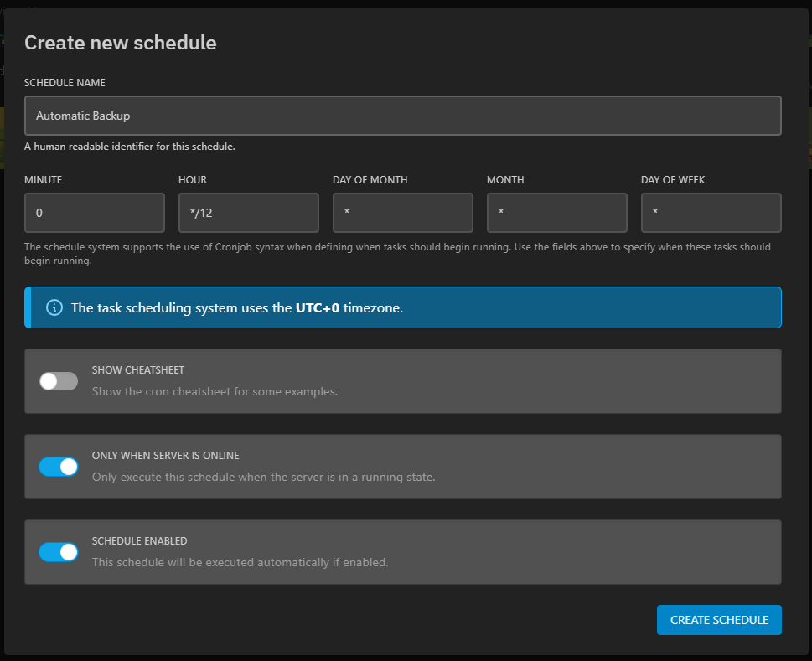Screen dimensions: 812x661
Task: Click the info icon in timezone banner
Action: (54, 307)
